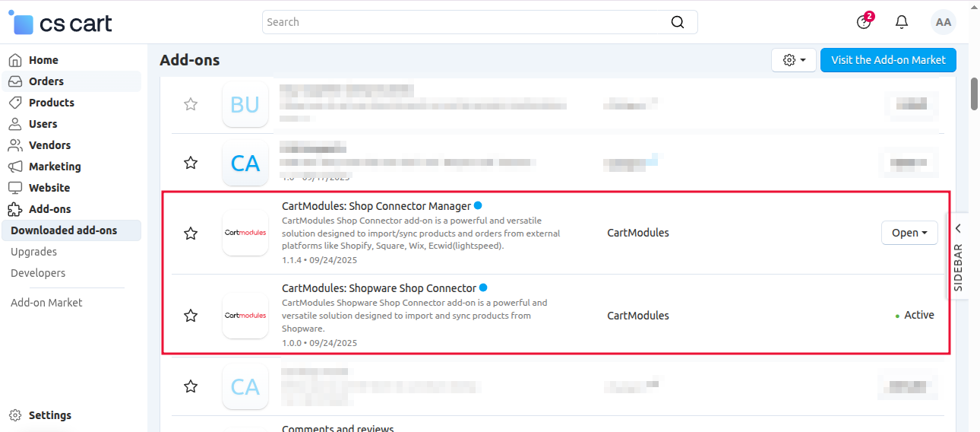Focus the Search input field

point(480,22)
